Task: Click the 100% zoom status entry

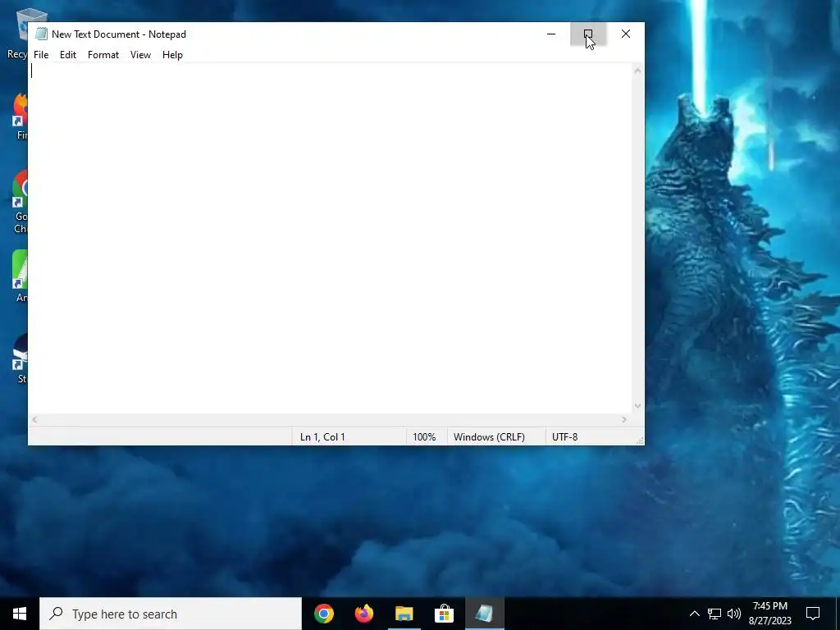Action: [x=424, y=437]
